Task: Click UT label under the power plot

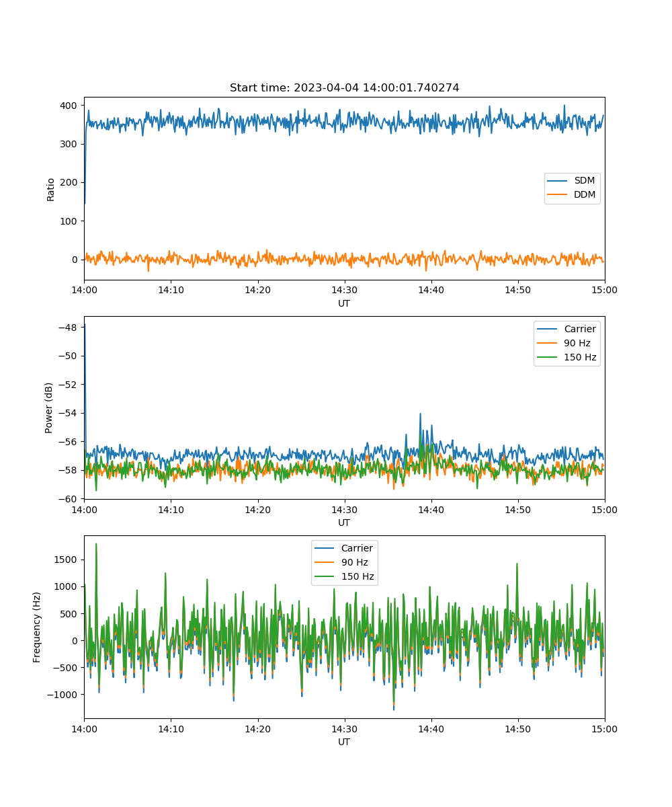Action: click(x=344, y=523)
